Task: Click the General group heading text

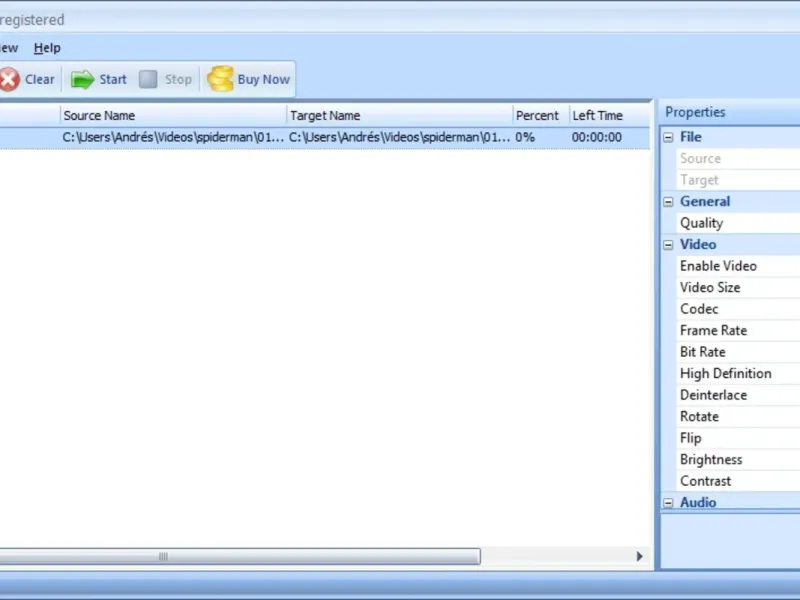Action: coord(705,202)
